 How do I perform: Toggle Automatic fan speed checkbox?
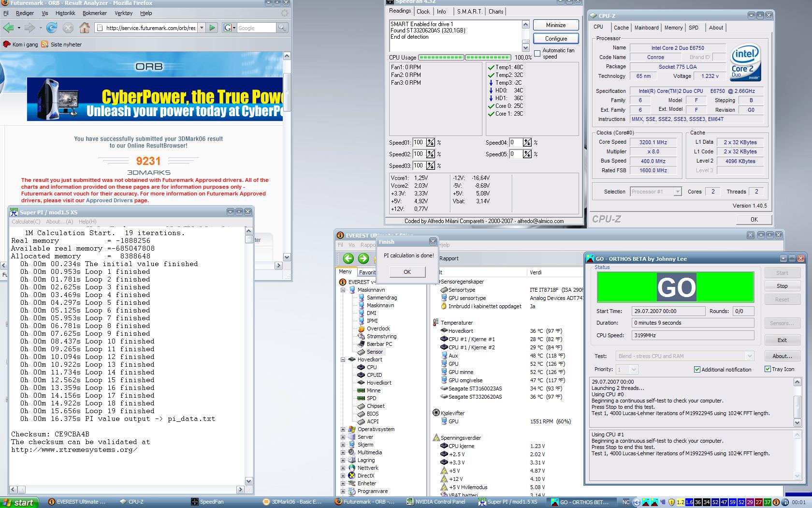click(537, 53)
